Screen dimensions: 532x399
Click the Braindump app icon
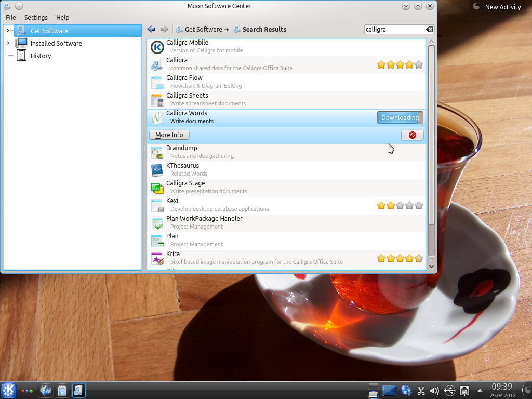[x=157, y=153]
